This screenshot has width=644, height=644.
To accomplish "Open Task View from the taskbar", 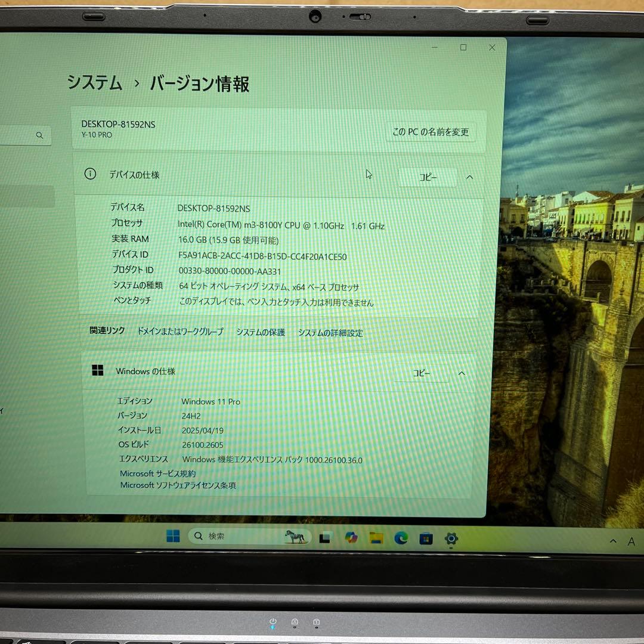I will 326,537.
